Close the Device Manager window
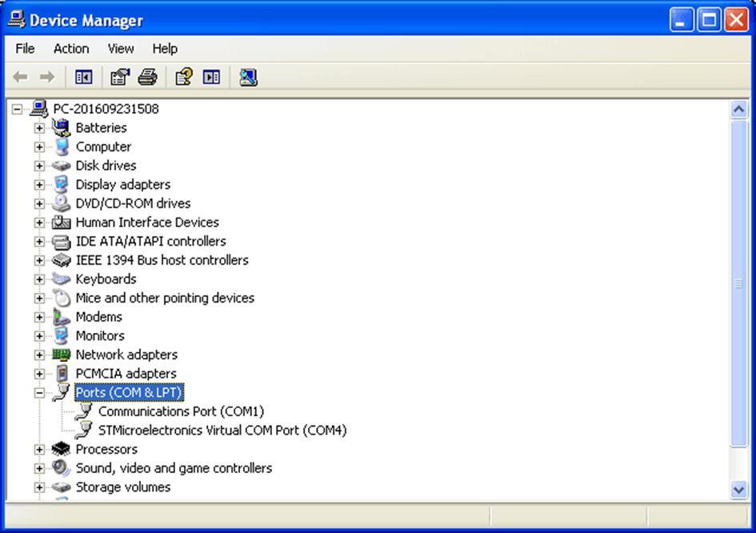The image size is (756, 533). pyautogui.click(x=737, y=20)
